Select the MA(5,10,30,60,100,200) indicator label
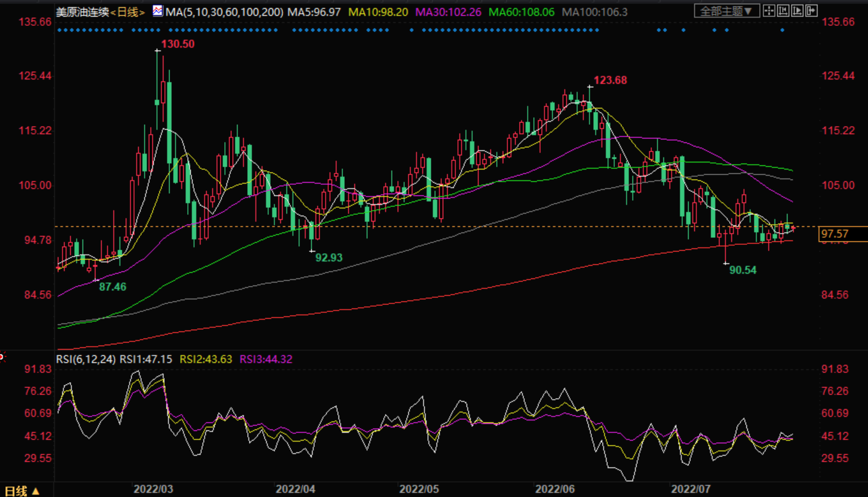The width and height of the screenshot is (868, 497). pos(224,12)
